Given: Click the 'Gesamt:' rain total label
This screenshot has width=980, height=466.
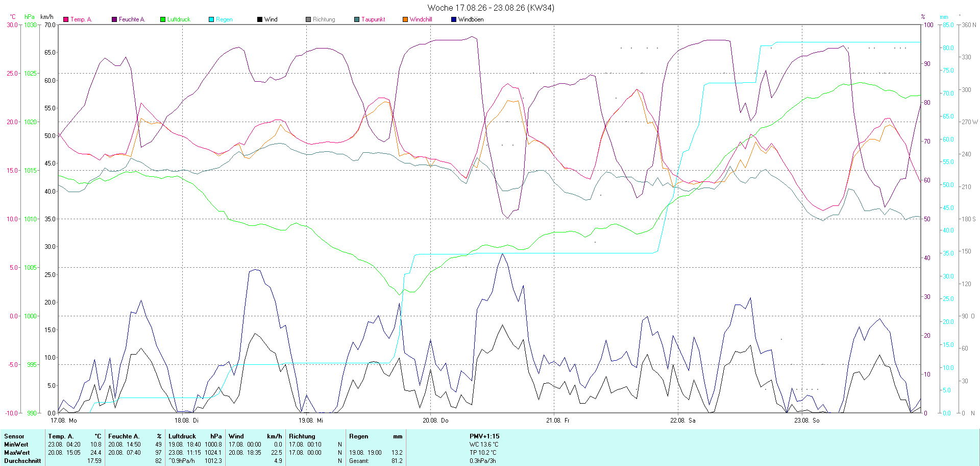Looking at the screenshot, I should (359, 461).
